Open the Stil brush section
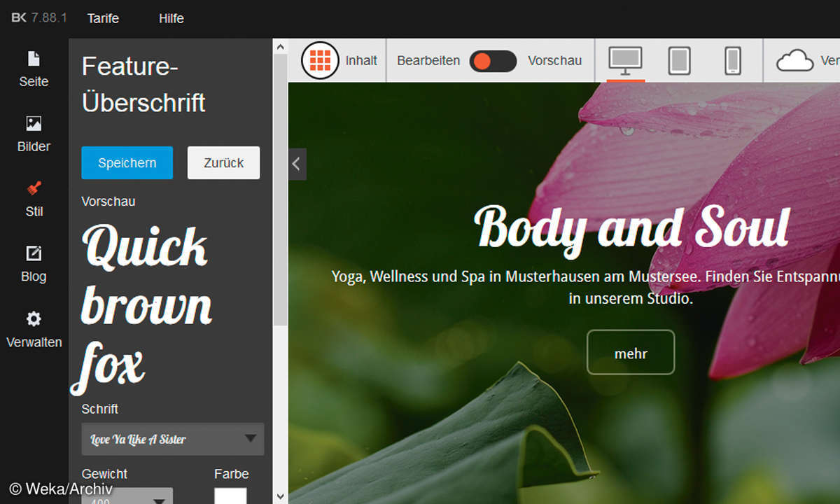Image resolution: width=840 pixels, height=504 pixels. (34, 188)
